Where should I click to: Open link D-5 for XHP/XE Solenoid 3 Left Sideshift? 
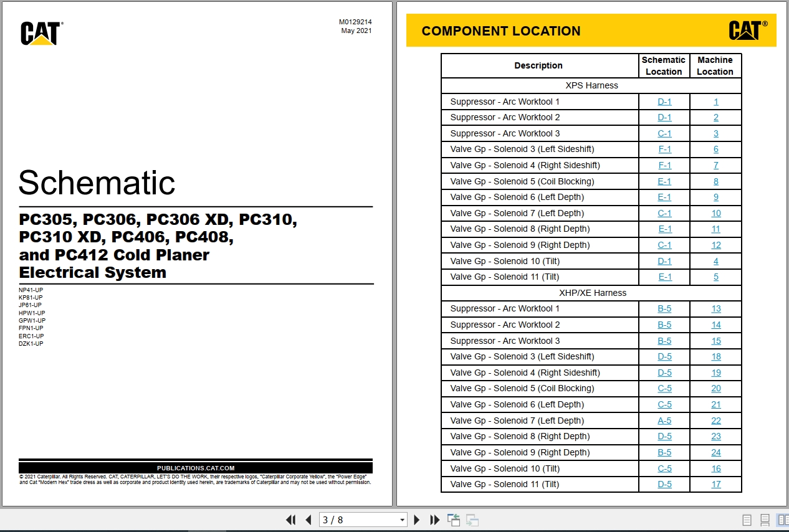tap(664, 356)
